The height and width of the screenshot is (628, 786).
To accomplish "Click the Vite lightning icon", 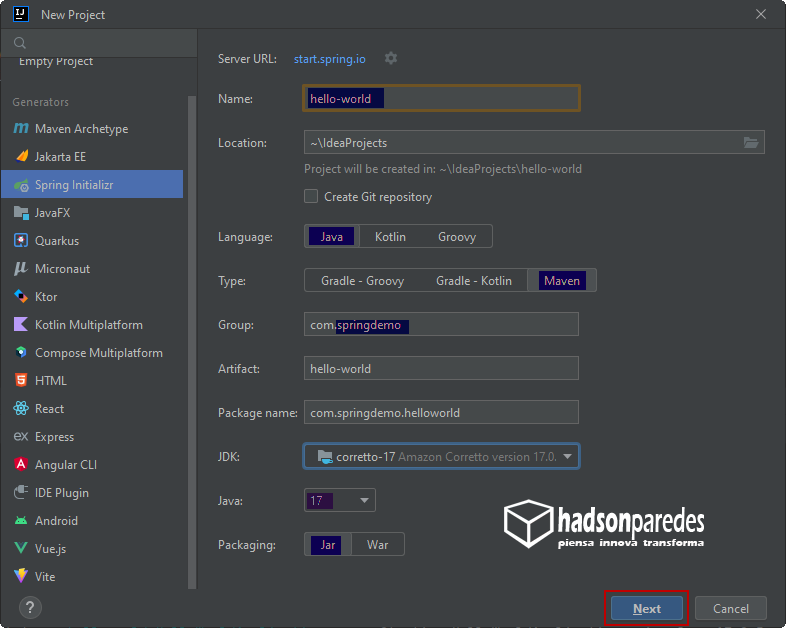I will (x=21, y=576).
